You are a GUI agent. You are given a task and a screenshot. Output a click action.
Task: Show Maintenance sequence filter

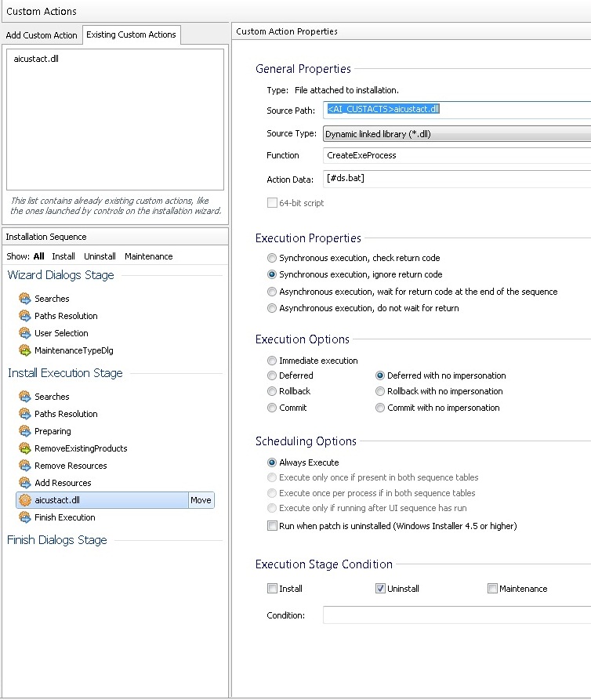(x=148, y=256)
